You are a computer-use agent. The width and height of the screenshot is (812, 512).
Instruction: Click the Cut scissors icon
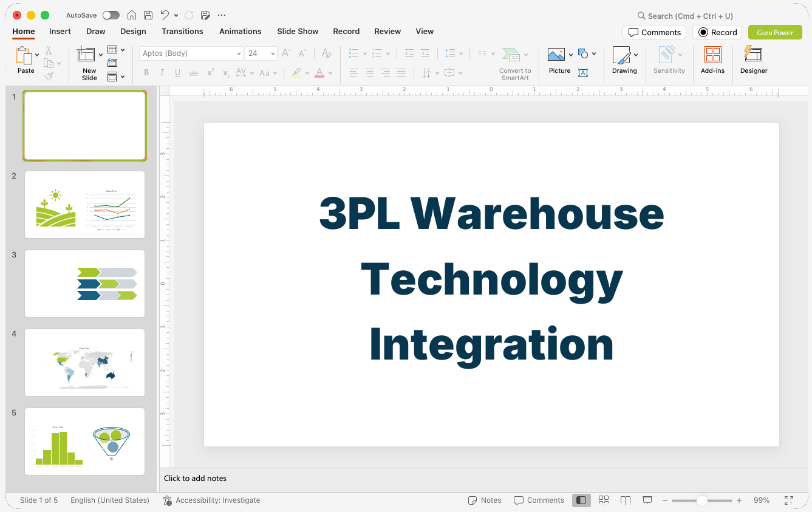[49, 50]
